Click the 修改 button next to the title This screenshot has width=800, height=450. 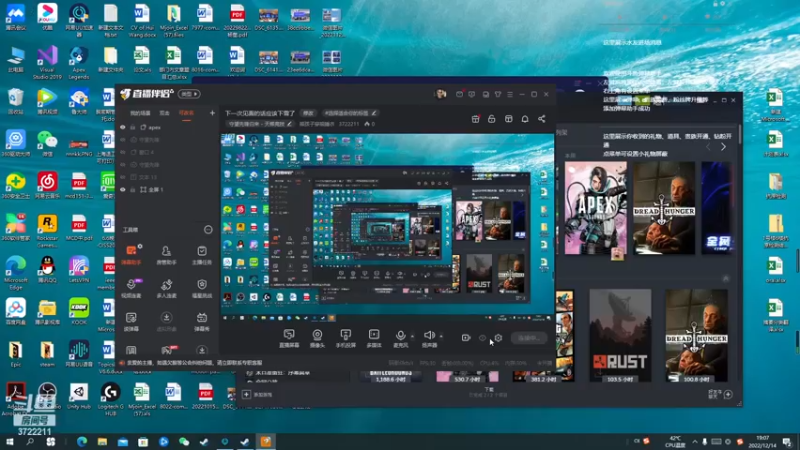tap(308, 113)
